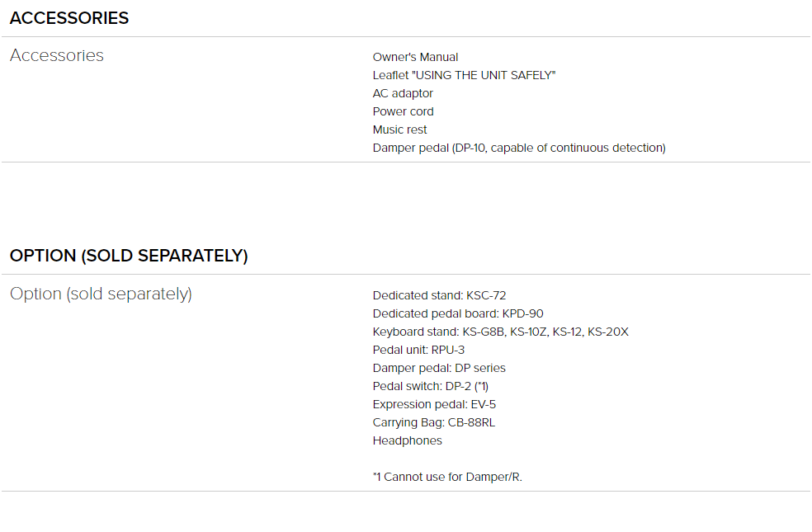Screen dimensions: 812x532
Task: Click the Expression pedal: EV-5 entry
Action: [x=434, y=404]
